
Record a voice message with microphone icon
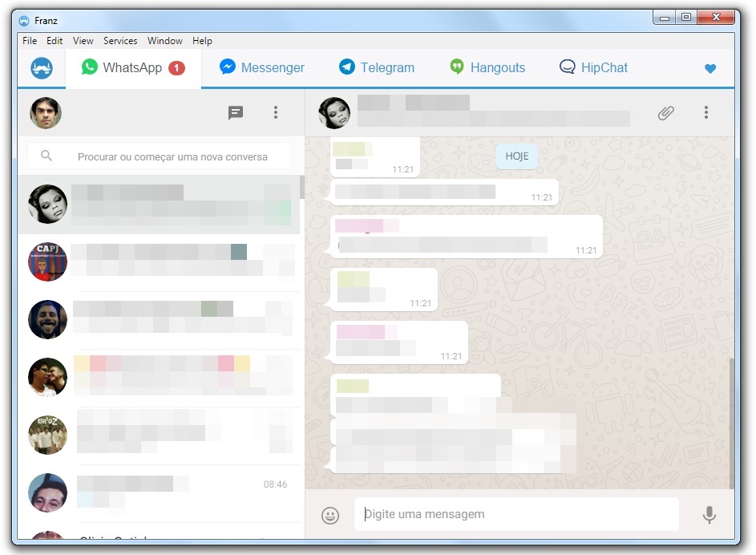(709, 514)
